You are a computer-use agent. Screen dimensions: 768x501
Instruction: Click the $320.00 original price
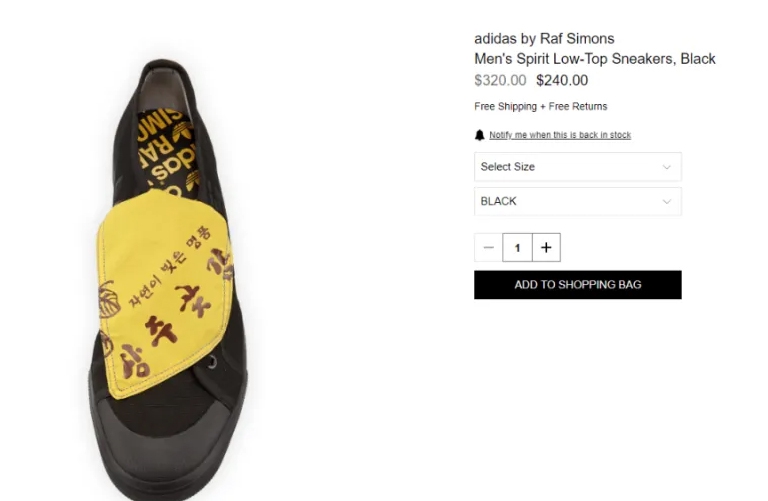pyautogui.click(x=500, y=80)
